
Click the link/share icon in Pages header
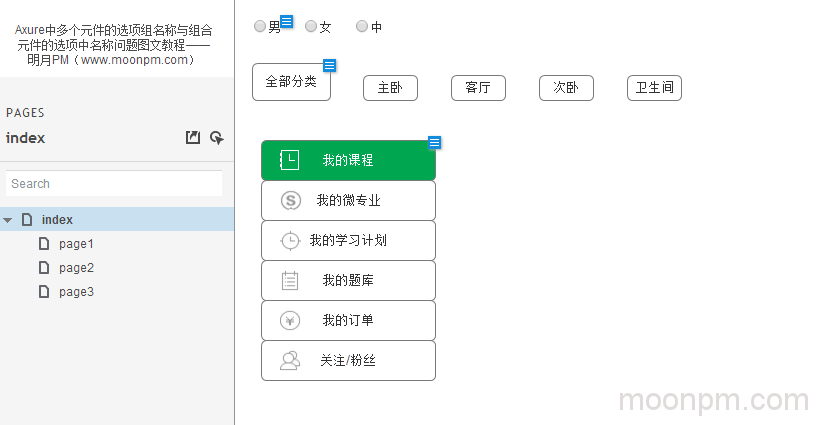216,138
